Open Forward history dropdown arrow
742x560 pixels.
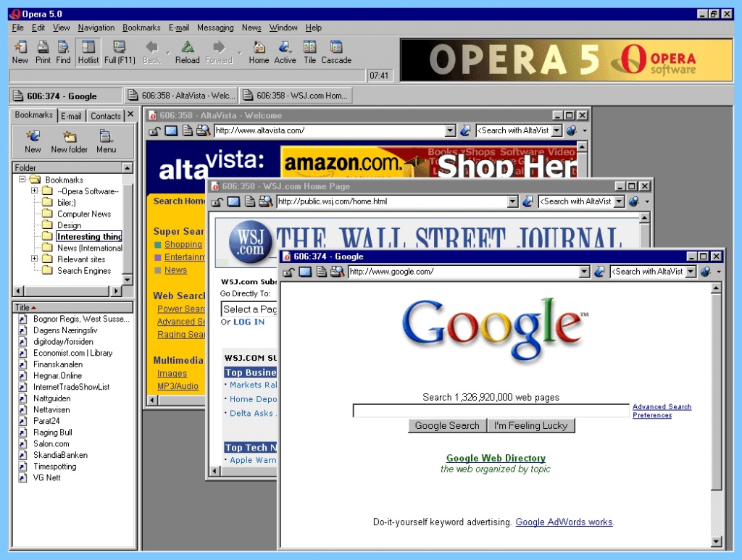pyautogui.click(x=239, y=52)
